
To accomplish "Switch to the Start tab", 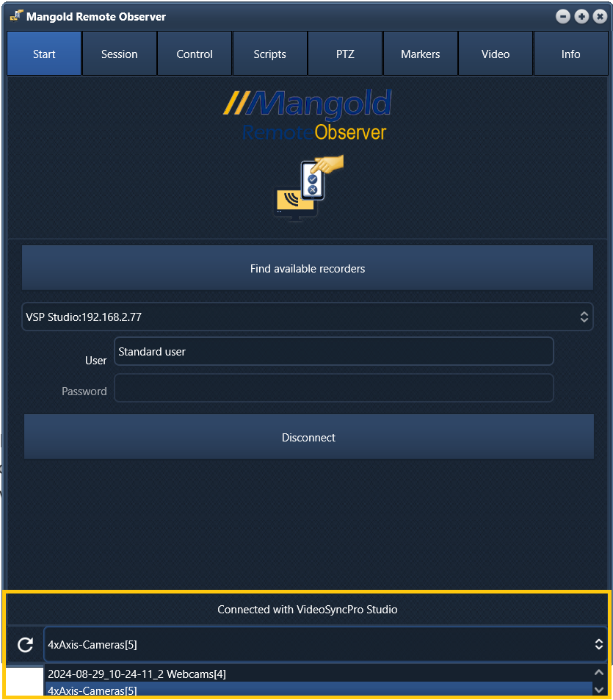I will (x=44, y=54).
